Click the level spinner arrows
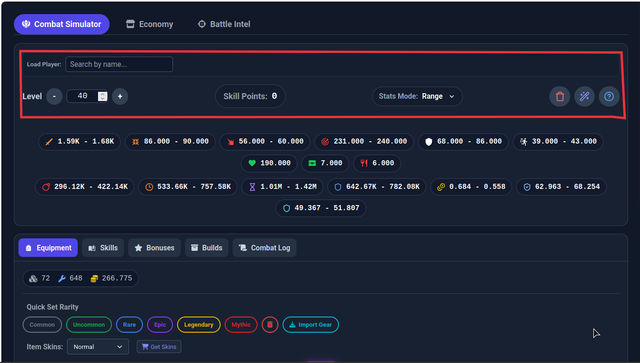 [102, 96]
